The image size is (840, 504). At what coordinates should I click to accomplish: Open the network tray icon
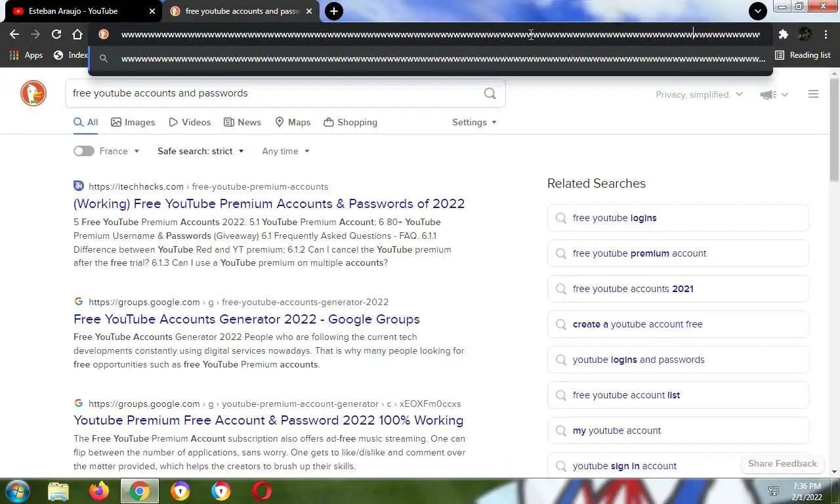[x=774, y=492]
